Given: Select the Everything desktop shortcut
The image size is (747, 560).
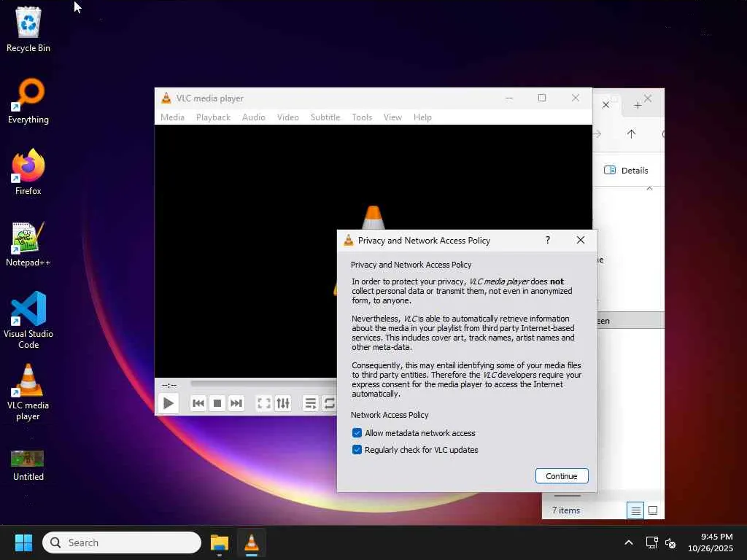Looking at the screenshot, I should tap(28, 101).
